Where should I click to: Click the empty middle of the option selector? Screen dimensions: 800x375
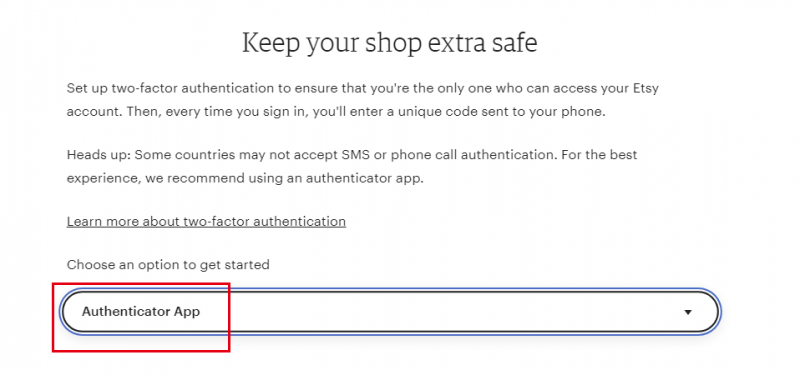point(439,312)
